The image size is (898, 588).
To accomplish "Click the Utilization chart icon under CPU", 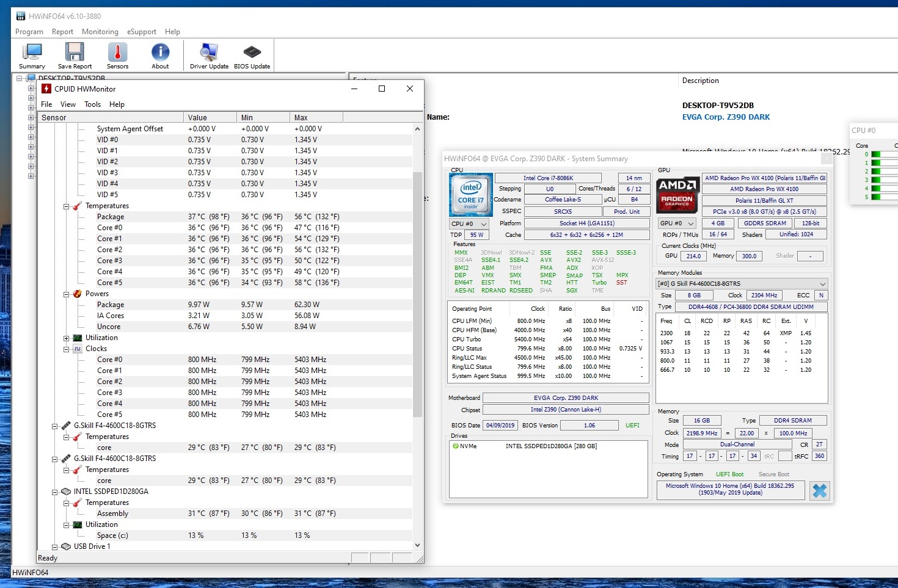I will click(x=77, y=338).
